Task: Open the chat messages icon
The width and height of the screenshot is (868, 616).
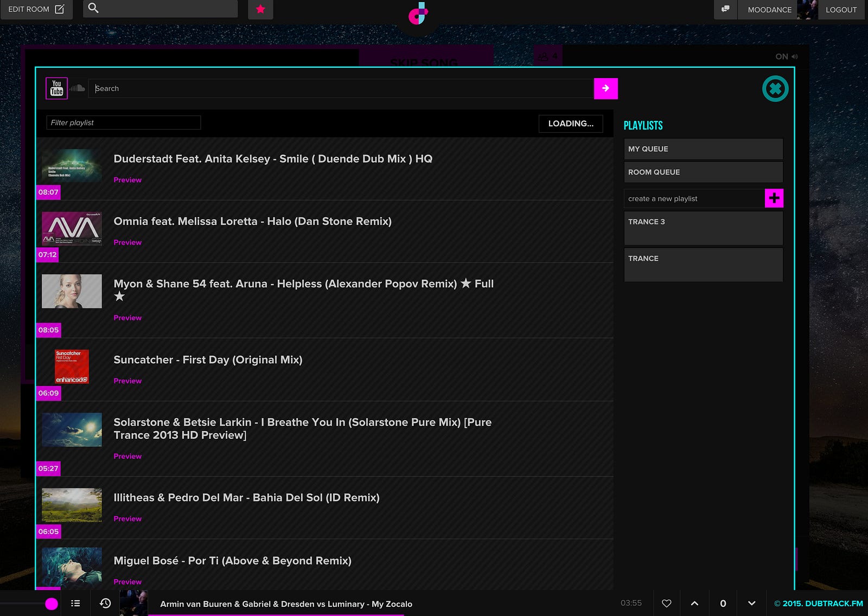Action: click(725, 9)
